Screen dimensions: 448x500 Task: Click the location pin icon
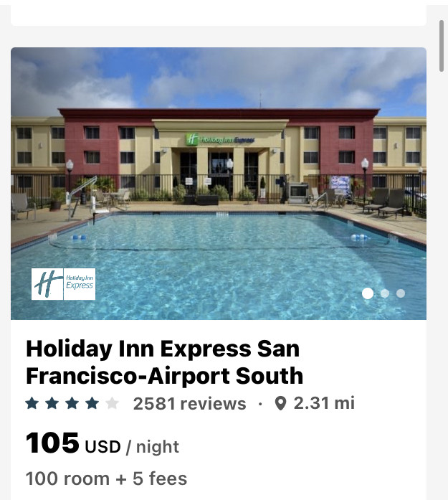[x=280, y=403]
